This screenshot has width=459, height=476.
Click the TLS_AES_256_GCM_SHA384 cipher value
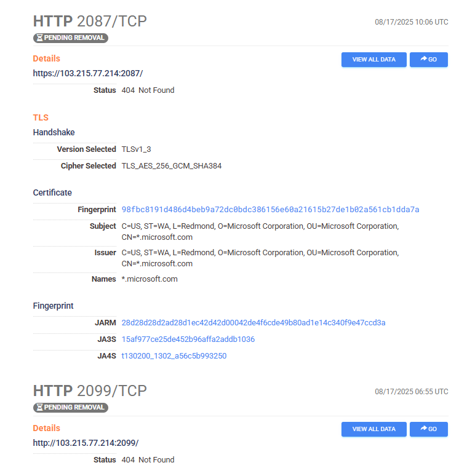click(x=172, y=166)
